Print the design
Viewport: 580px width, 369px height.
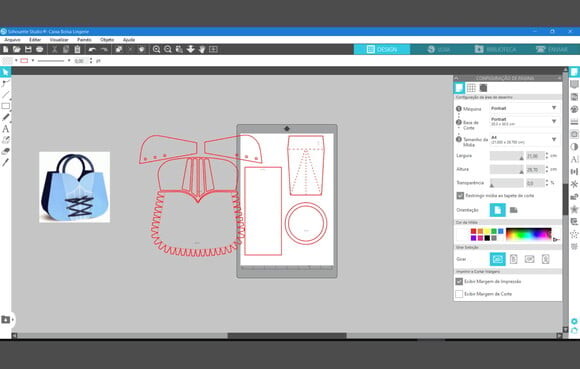coord(40,49)
